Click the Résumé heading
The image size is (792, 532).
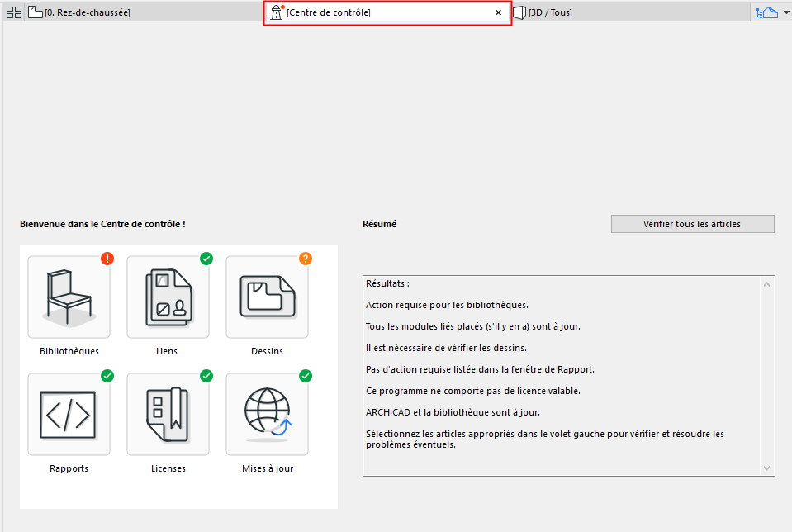[x=379, y=224]
